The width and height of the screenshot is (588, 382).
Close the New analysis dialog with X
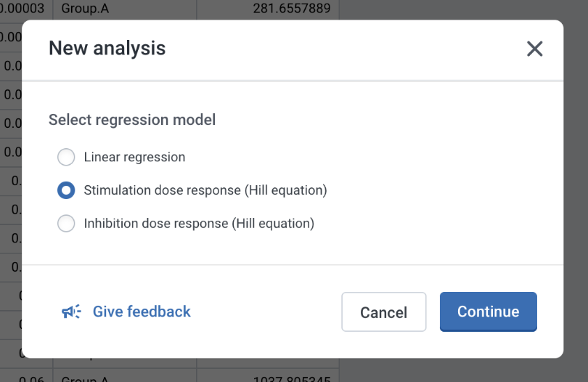(534, 49)
